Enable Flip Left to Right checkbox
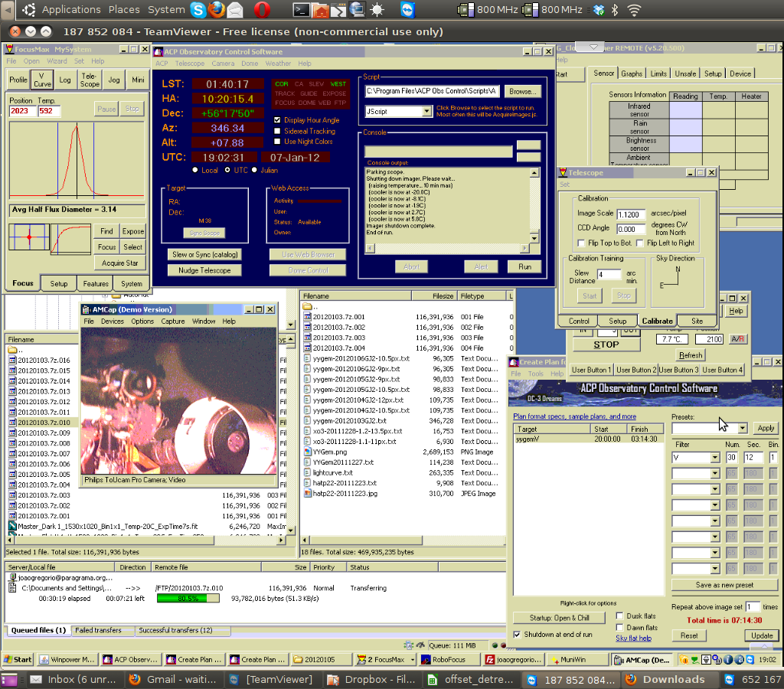This screenshot has height=689, width=784. click(639, 243)
